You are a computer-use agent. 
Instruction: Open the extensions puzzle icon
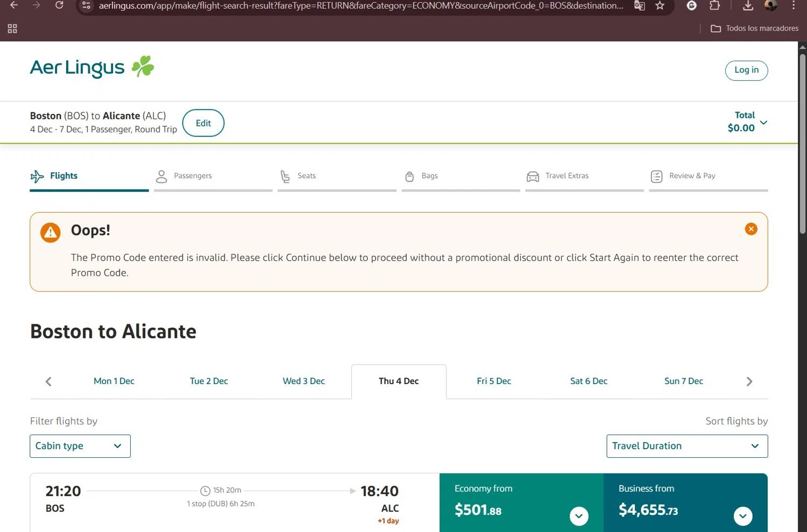point(714,5)
